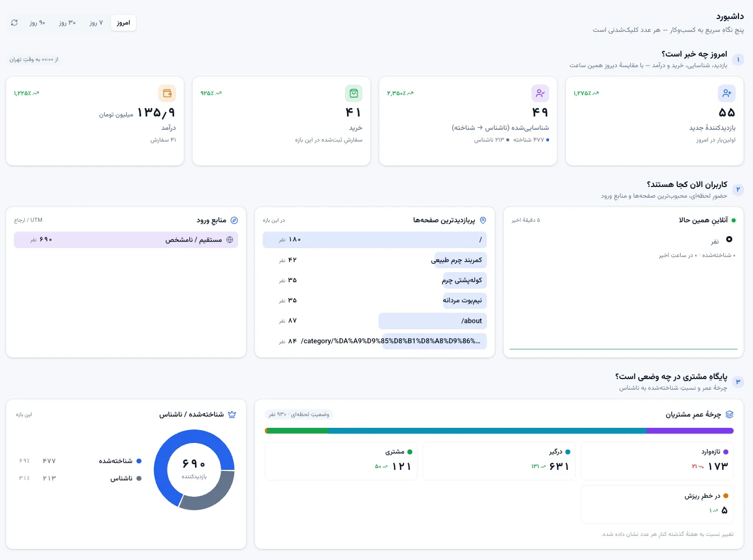Click the ۶۹۰ بازدیدکننده total inside the donut

point(194,468)
